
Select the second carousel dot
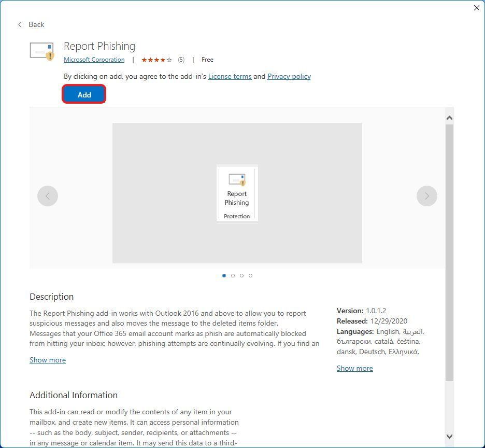pos(233,275)
